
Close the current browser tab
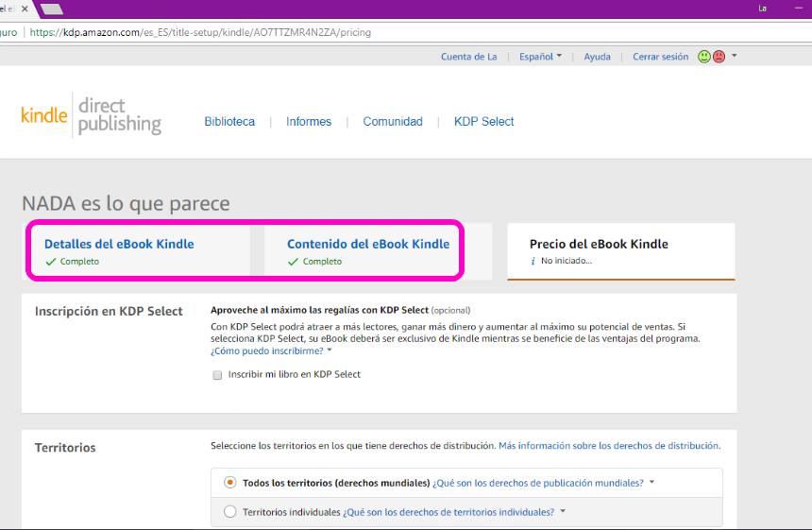[25, 9]
